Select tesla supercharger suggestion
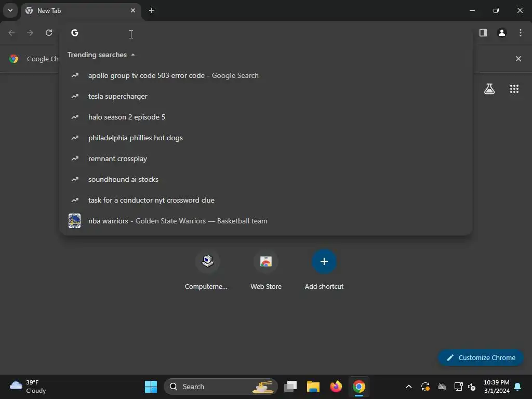This screenshot has height=399, width=532. click(x=266, y=96)
